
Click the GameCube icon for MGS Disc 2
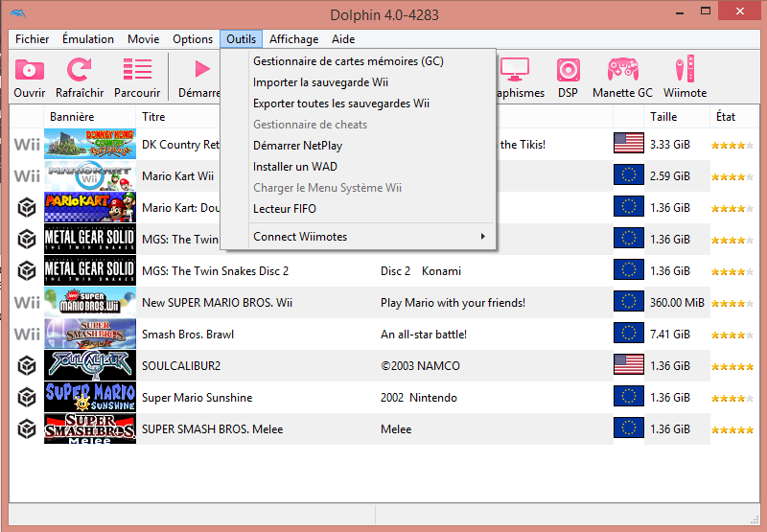tap(27, 271)
